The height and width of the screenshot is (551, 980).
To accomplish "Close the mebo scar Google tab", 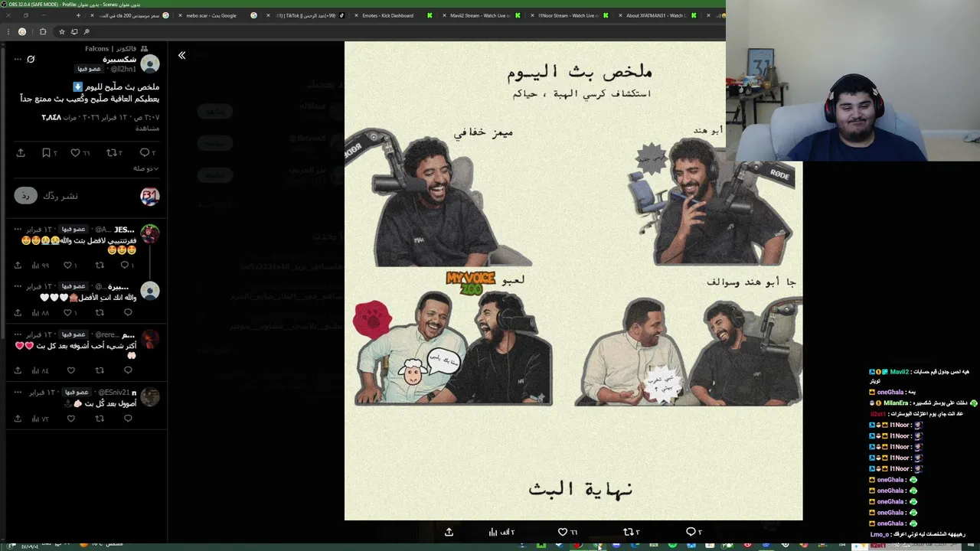I will point(178,15).
